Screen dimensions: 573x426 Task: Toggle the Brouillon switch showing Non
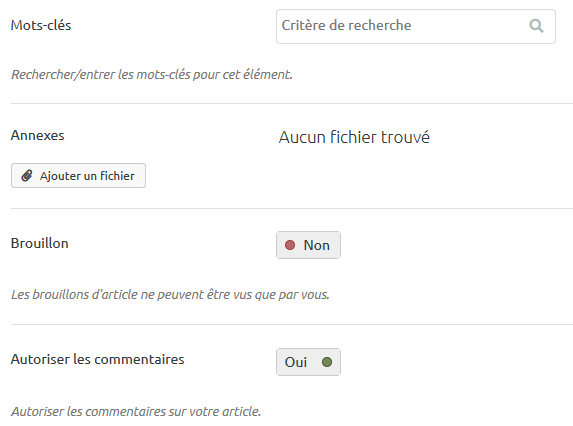[x=308, y=245]
